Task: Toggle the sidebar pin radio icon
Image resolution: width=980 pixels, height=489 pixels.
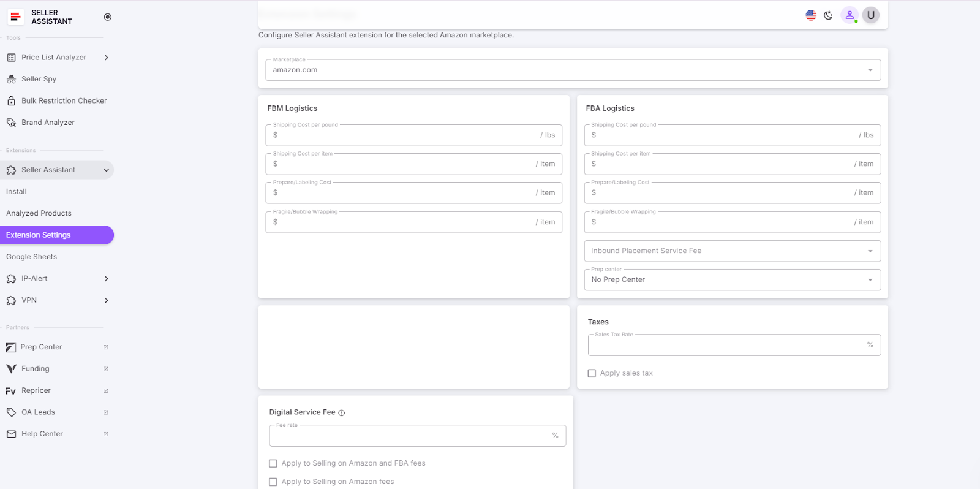Action: (x=108, y=17)
